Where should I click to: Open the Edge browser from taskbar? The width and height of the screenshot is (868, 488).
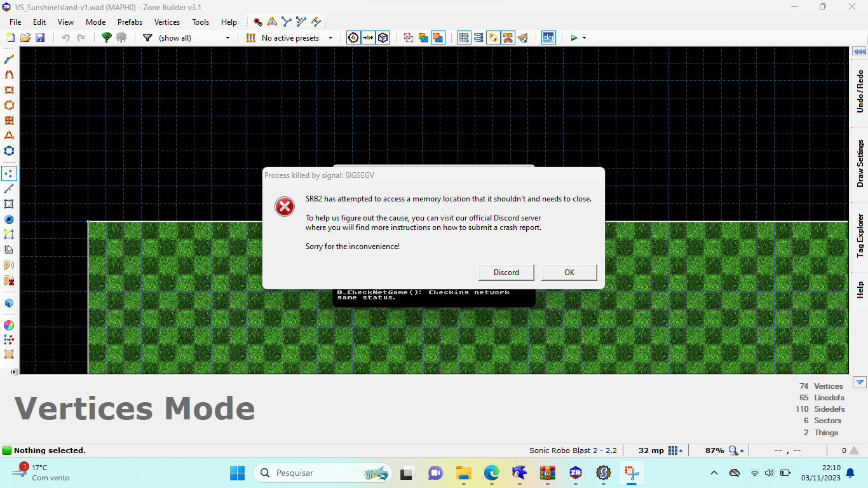tap(492, 473)
